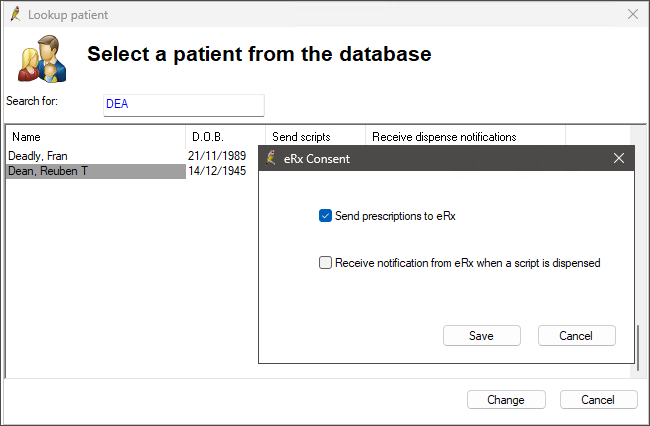Screen dimensions: 650x426
Task: Sort by the Name column header
Action: coord(96,137)
